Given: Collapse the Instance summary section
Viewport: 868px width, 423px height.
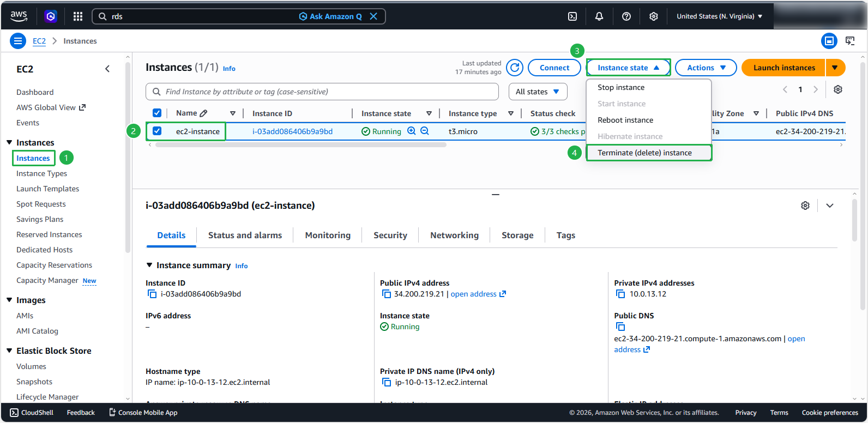Looking at the screenshot, I should tap(149, 265).
